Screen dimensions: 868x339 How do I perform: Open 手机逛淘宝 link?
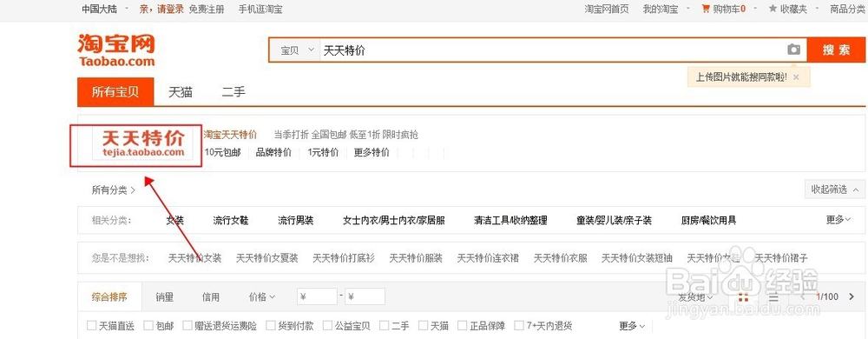pos(260,9)
